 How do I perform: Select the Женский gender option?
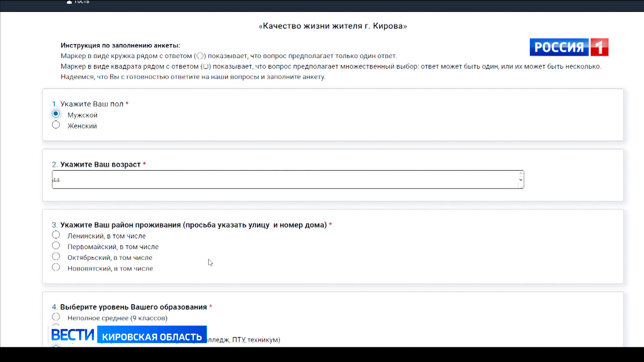[56, 125]
